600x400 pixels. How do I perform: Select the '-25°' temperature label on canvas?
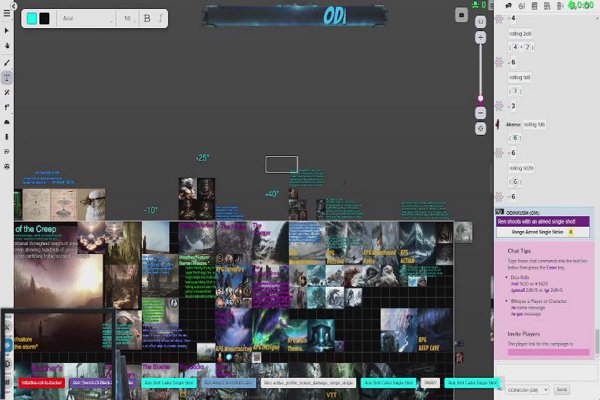(x=202, y=157)
